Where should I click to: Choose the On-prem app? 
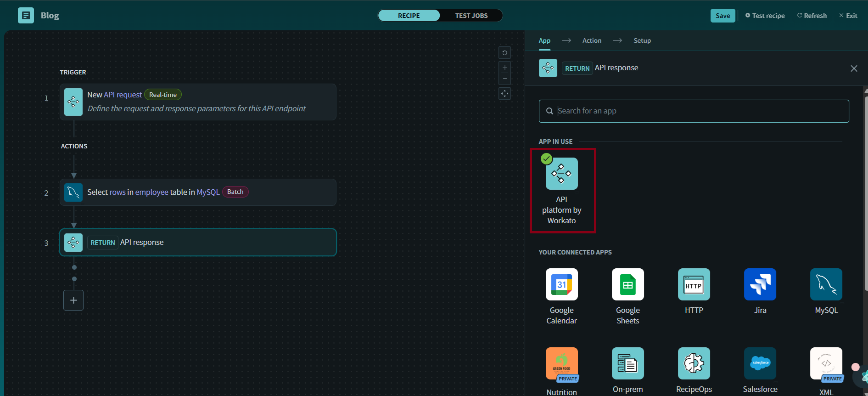tap(628, 370)
